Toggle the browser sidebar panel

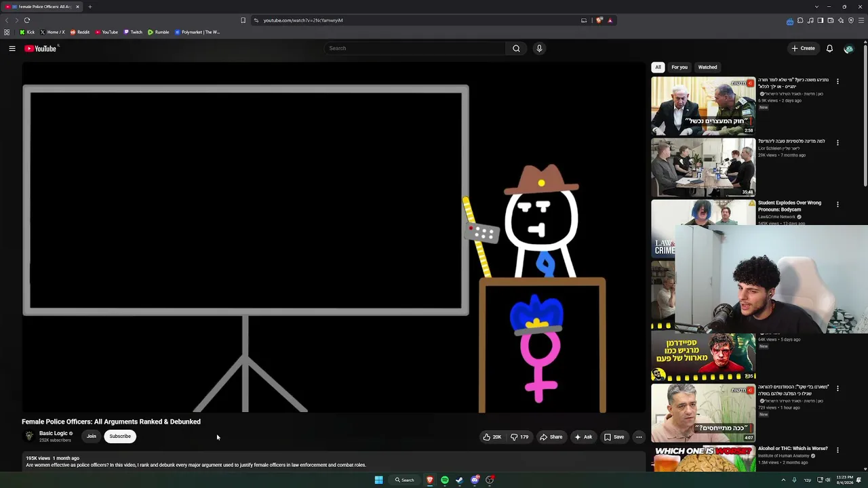point(821,20)
